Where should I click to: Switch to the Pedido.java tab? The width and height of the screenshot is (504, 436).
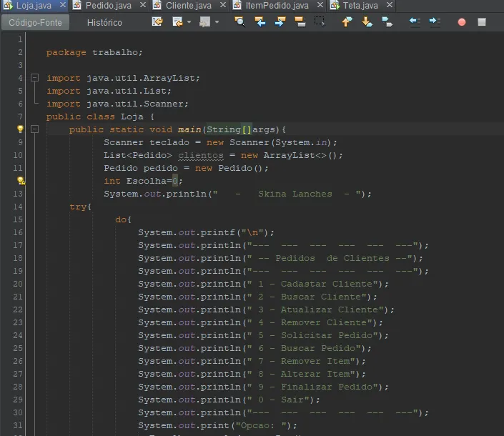108,6
